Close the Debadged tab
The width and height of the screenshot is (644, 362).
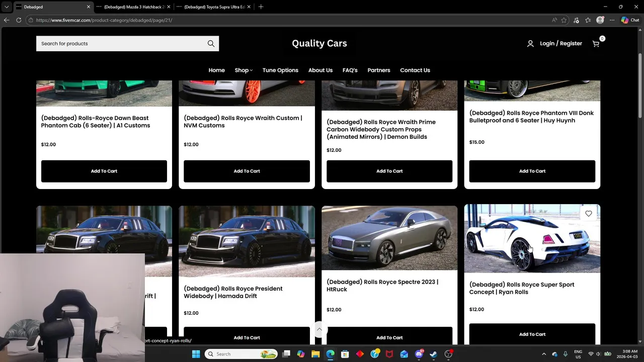[x=89, y=7]
